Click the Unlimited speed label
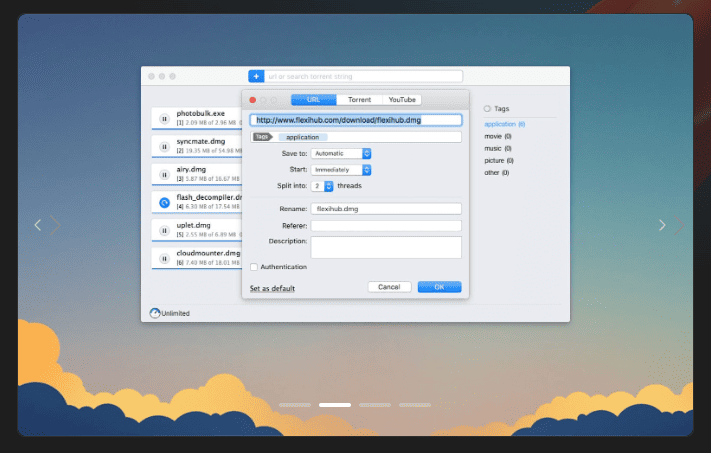 coord(175,313)
